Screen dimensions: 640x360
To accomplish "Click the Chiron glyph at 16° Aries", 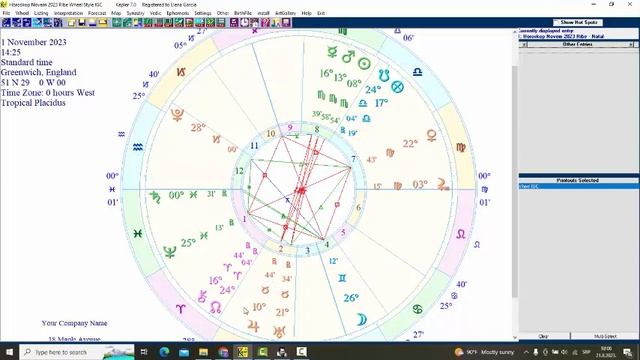I will point(202,296).
